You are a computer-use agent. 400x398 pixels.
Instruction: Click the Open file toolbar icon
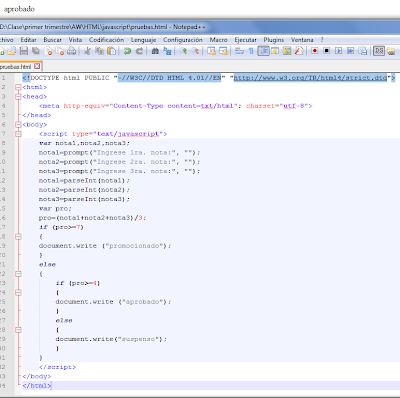12,51
